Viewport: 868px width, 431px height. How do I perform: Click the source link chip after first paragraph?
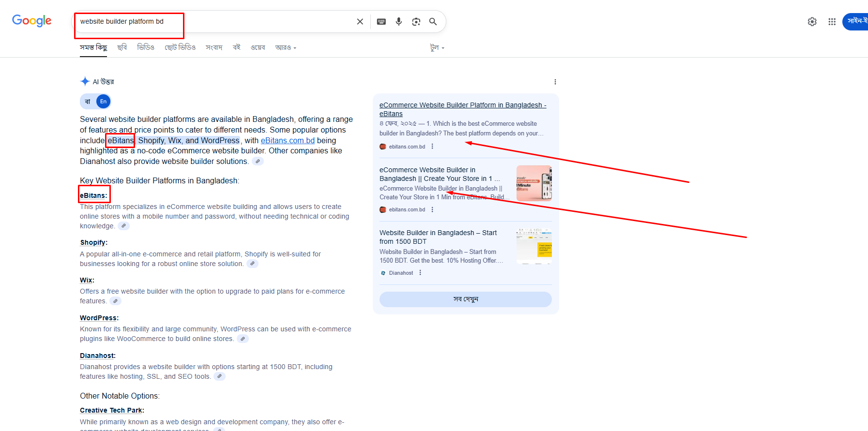click(258, 162)
